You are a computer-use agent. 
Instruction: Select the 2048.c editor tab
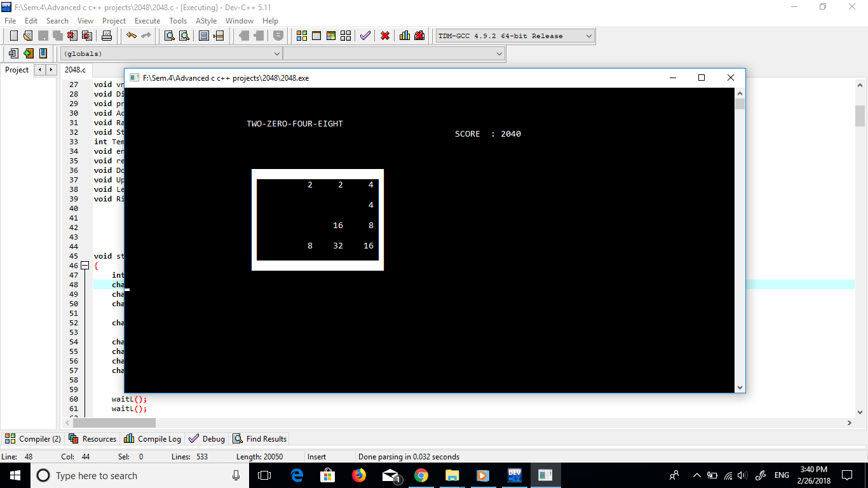pos(76,70)
